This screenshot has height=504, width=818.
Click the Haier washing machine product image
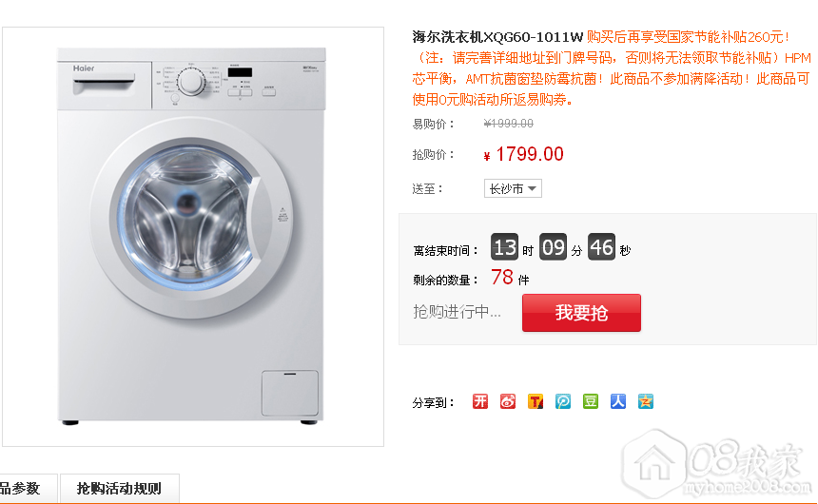193,236
